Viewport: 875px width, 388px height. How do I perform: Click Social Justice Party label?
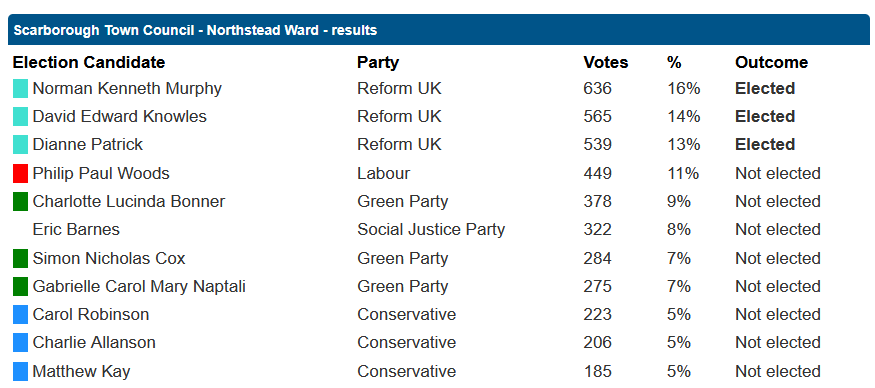click(x=431, y=229)
